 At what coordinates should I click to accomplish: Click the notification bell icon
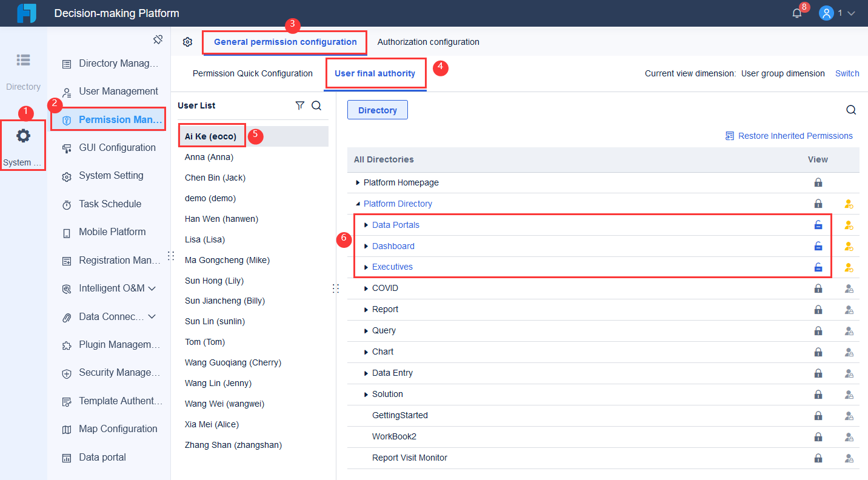[796, 12]
